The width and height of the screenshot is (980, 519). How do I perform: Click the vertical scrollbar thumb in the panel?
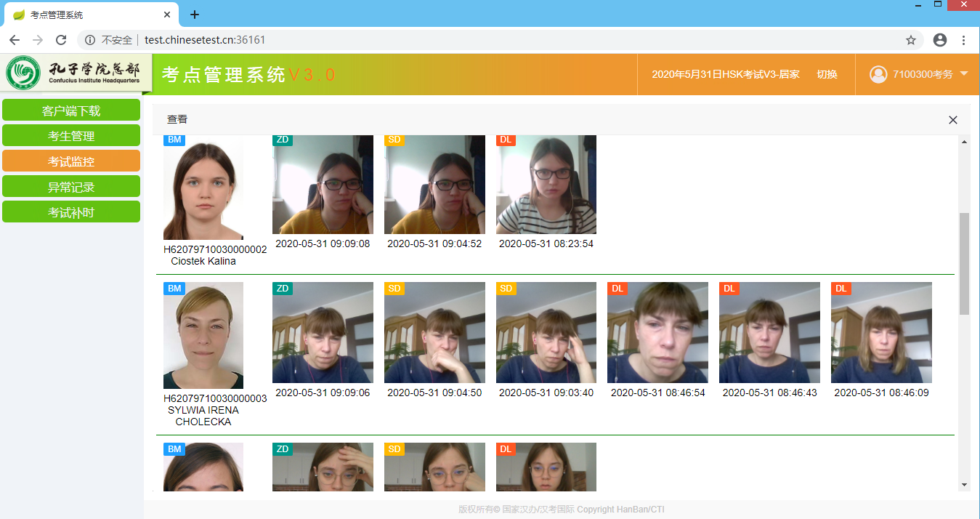pyautogui.click(x=964, y=263)
